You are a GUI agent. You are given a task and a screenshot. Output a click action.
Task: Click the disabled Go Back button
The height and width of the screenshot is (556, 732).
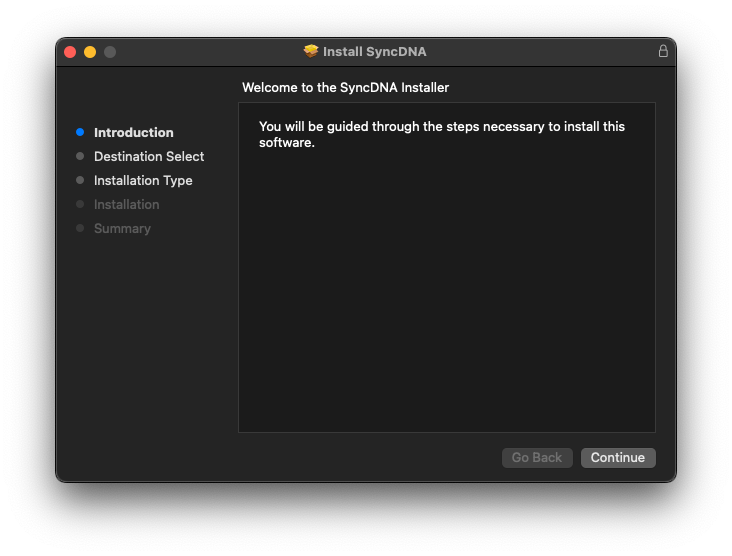pyautogui.click(x=537, y=457)
